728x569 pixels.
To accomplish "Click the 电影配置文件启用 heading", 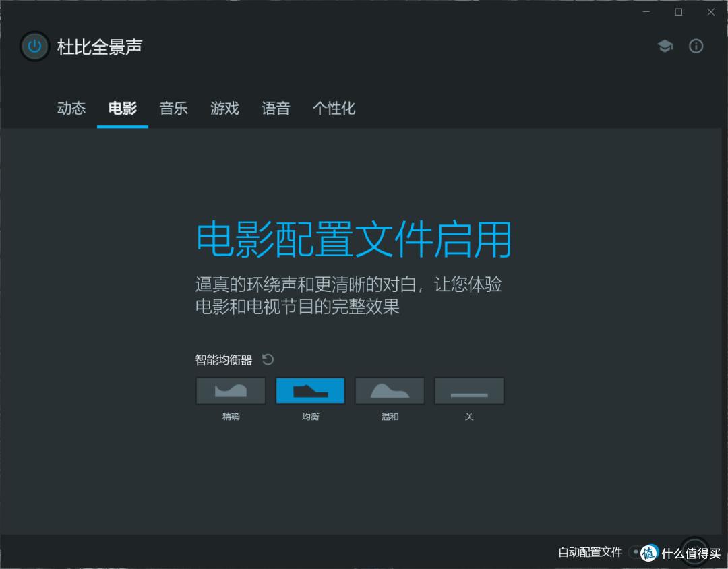I will coord(354,240).
